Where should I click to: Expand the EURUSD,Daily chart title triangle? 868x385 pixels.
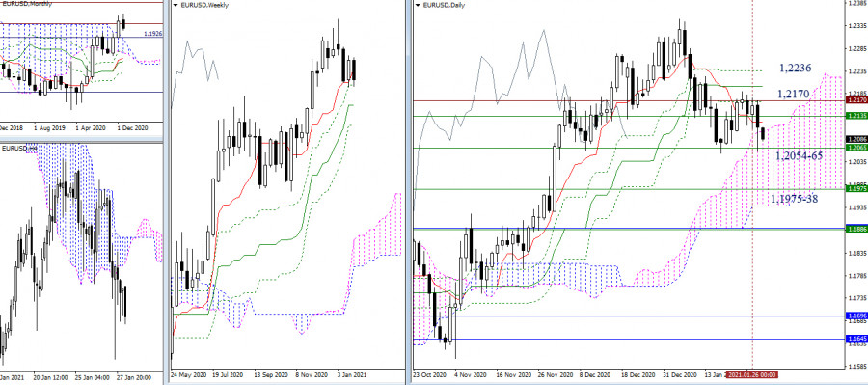(x=418, y=5)
